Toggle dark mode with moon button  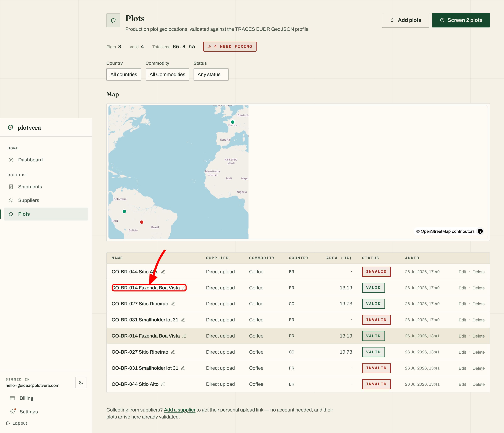click(81, 382)
